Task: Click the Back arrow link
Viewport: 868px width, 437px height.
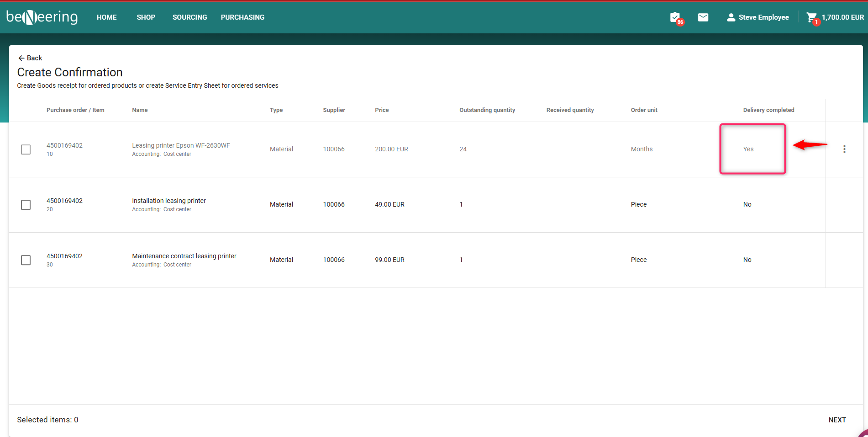Action: [x=30, y=58]
